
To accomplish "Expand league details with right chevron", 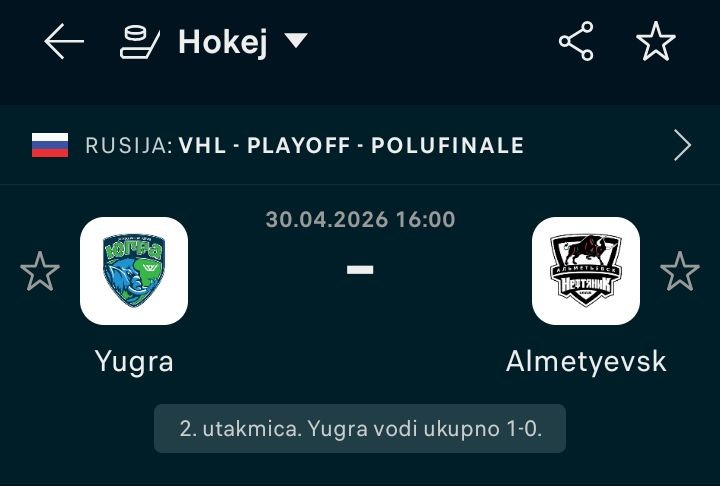I will (x=682, y=145).
